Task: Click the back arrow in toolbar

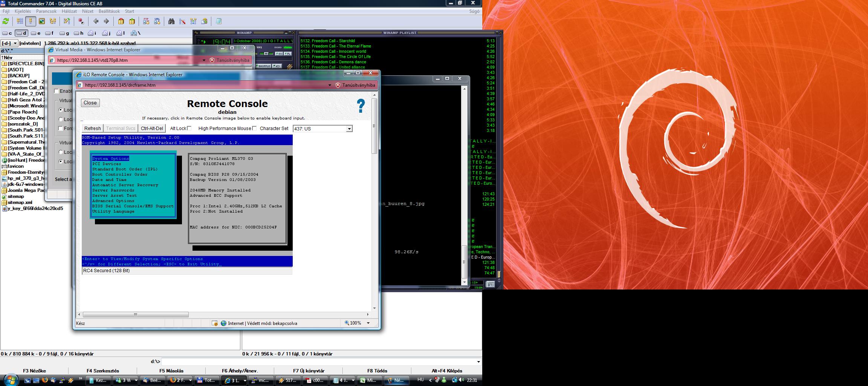Action: point(96,21)
